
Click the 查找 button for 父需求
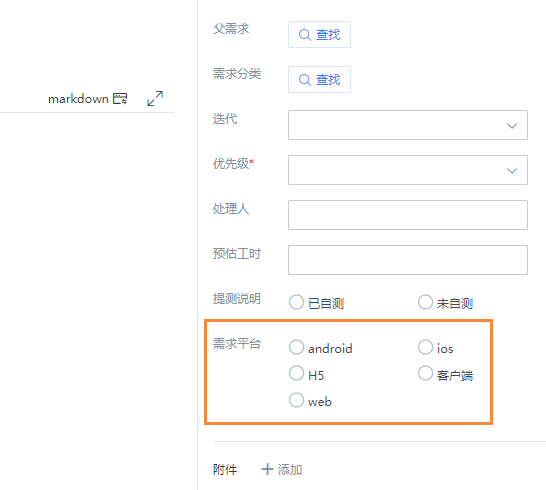(319, 34)
